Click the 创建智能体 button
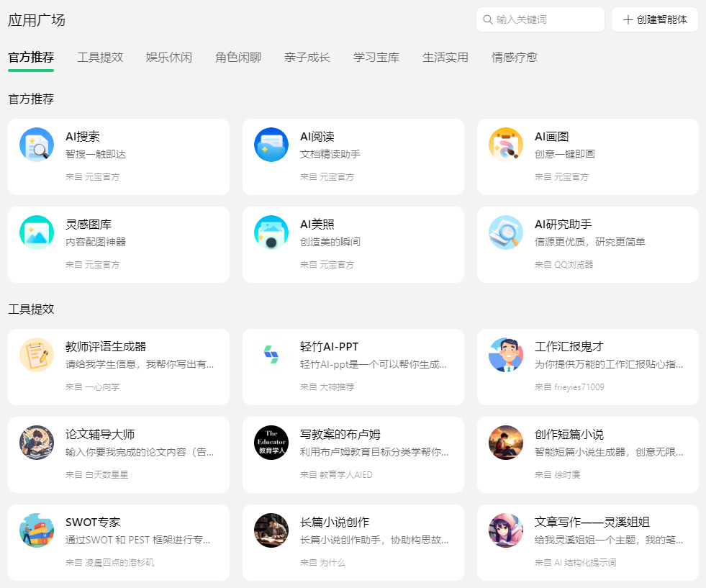706x588 pixels. (x=653, y=19)
